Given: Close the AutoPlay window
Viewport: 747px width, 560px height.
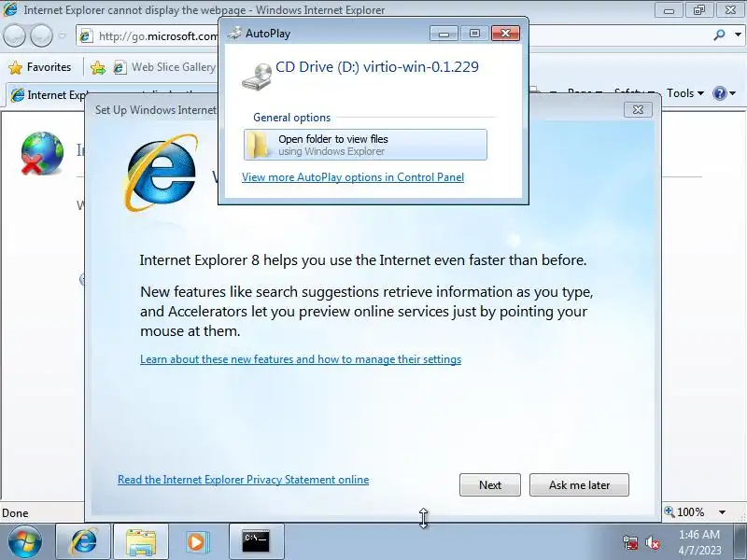Looking at the screenshot, I should (505, 34).
